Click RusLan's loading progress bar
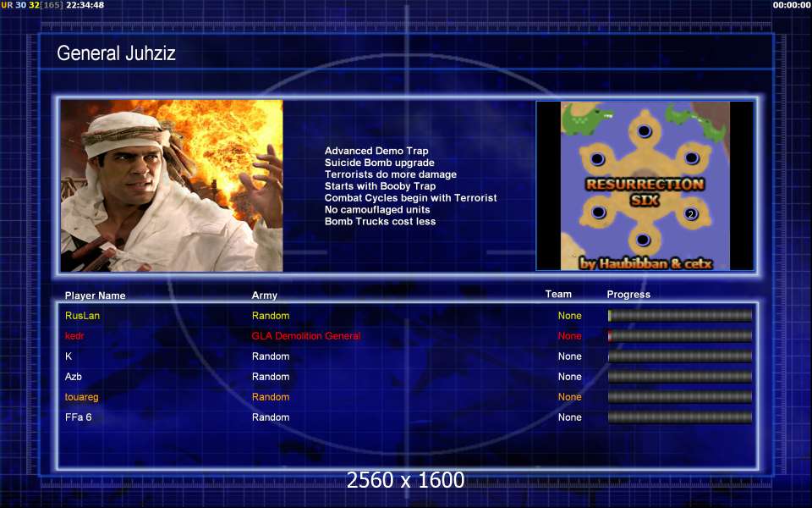Viewport: 812px width, 508px height. click(x=680, y=316)
